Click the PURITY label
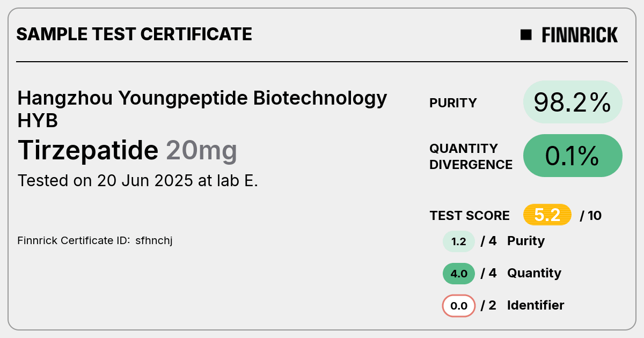 pyautogui.click(x=453, y=103)
